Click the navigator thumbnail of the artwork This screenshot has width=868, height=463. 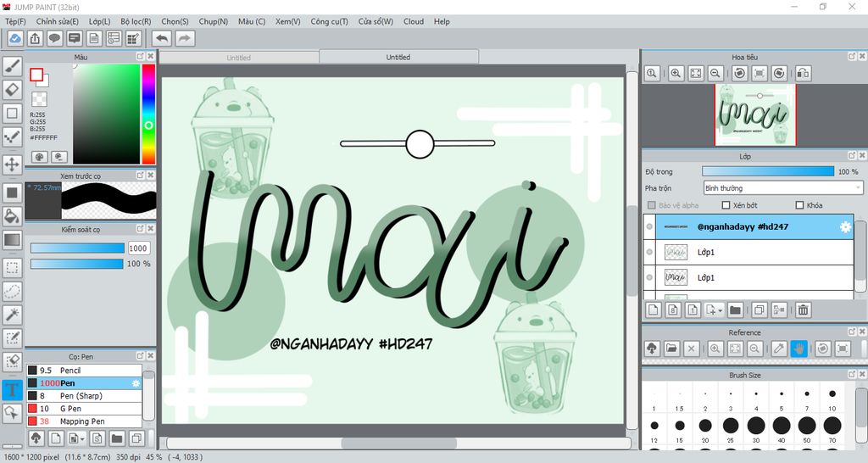coord(755,114)
